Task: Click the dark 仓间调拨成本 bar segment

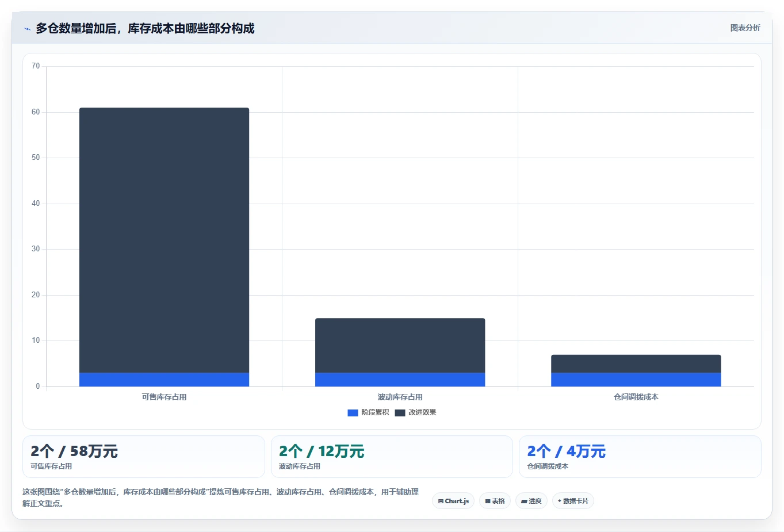Action: pyautogui.click(x=636, y=363)
